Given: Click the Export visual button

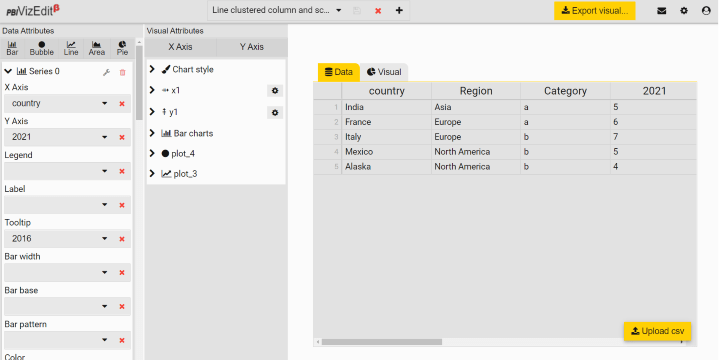Looking at the screenshot, I should [x=594, y=11].
